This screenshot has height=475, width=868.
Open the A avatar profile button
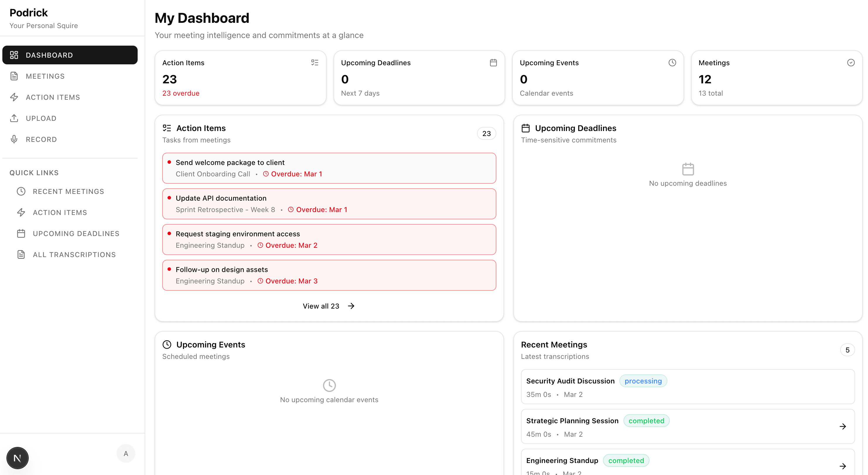(x=126, y=453)
